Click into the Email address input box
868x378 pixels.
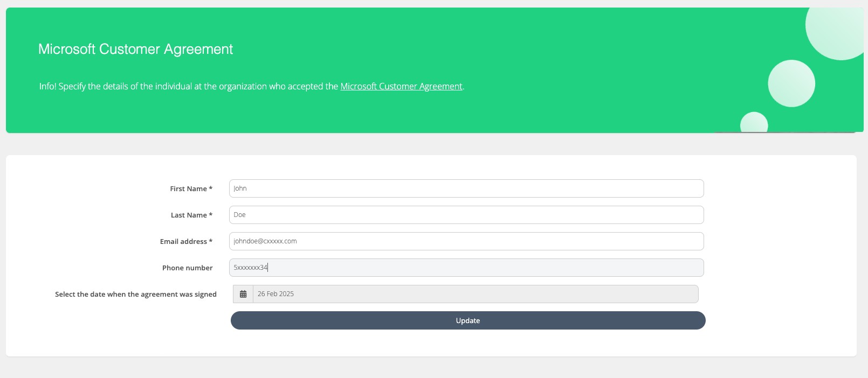[x=466, y=241]
